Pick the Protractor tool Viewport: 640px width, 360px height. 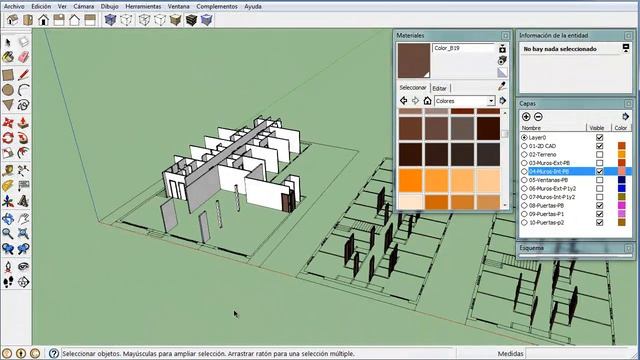8,186
